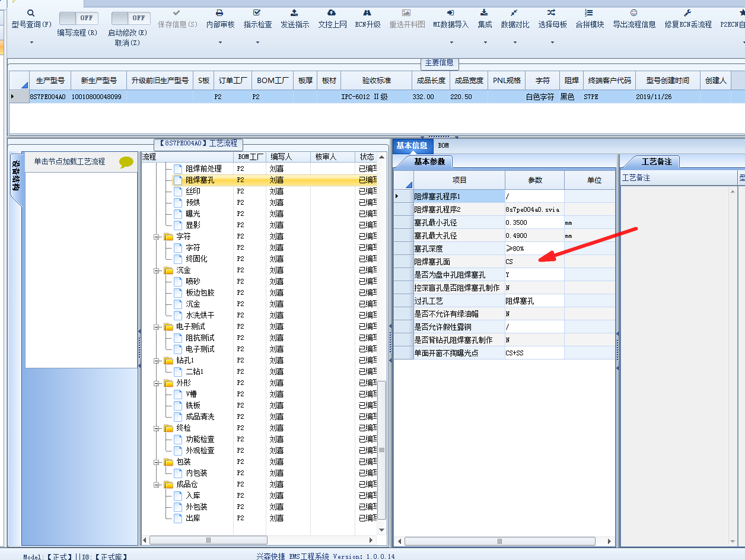Open the 内部审核 dropdown arrow

click(x=220, y=42)
